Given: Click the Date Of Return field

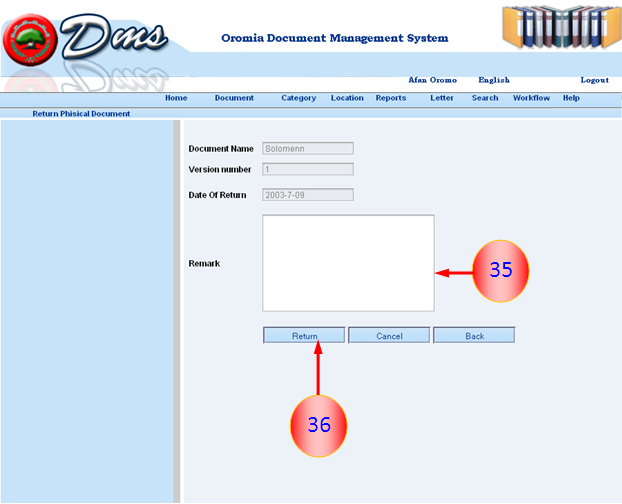Looking at the screenshot, I should 308,195.
